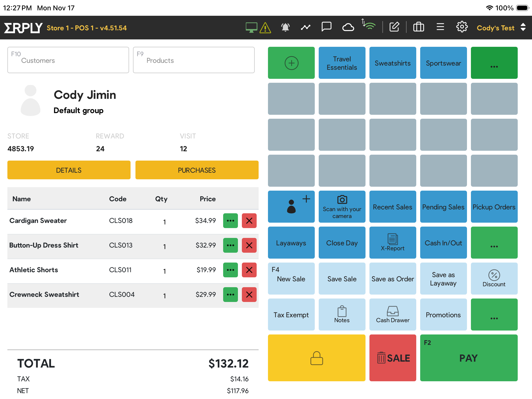Tap Scan with your camera tile
This screenshot has width=532, height=399.
tap(342, 206)
